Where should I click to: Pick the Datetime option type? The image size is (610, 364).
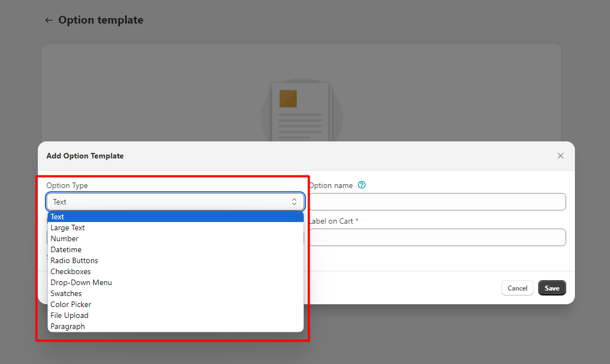pyautogui.click(x=66, y=250)
